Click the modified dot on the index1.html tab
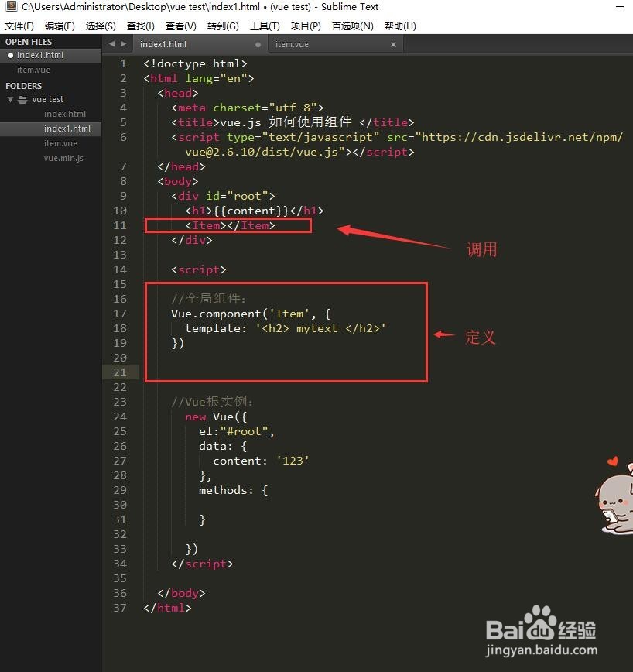This screenshot has width=633, height=672. click(259, 44)
